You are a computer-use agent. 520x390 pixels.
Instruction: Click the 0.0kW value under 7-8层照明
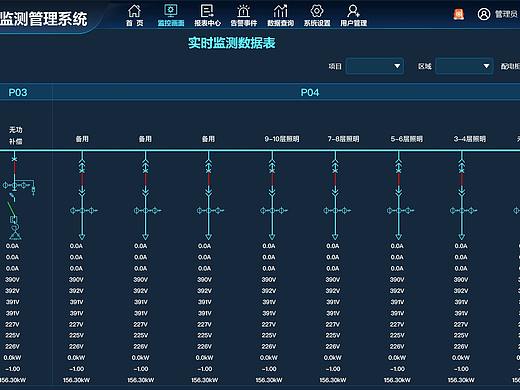pos(333,358)
